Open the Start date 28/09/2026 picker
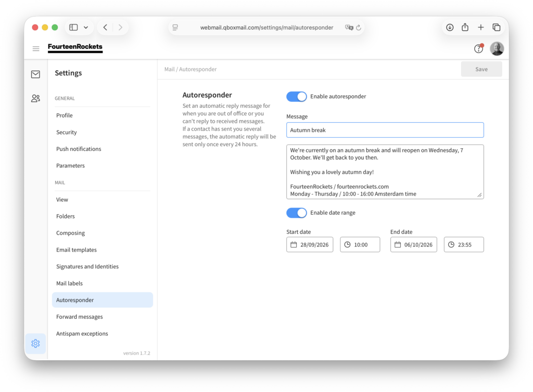533x392 pixels. pyautogui.click(x=310, y=244)
